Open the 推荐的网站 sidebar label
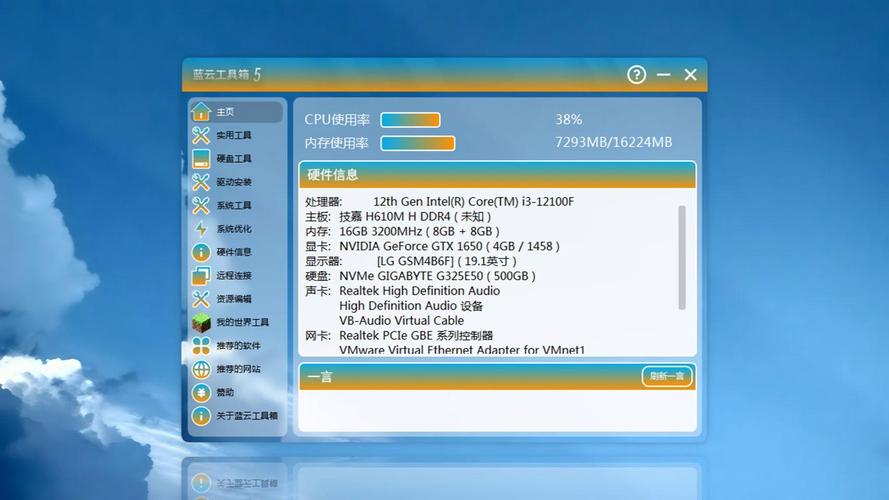This screenshot has width=889, height=500. coord(238,369)
